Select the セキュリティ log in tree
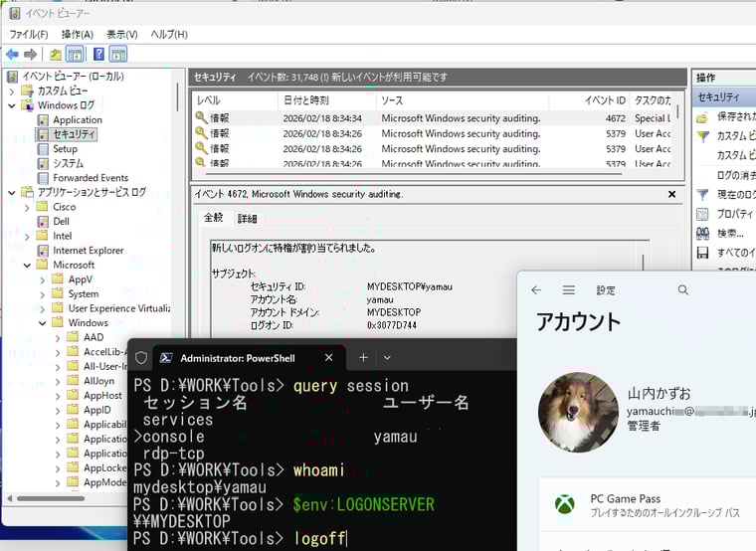 point(74,134)
